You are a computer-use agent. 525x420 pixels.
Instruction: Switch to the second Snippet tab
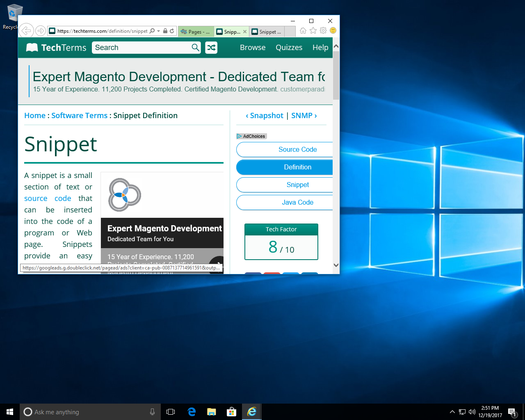coord(267,32)
